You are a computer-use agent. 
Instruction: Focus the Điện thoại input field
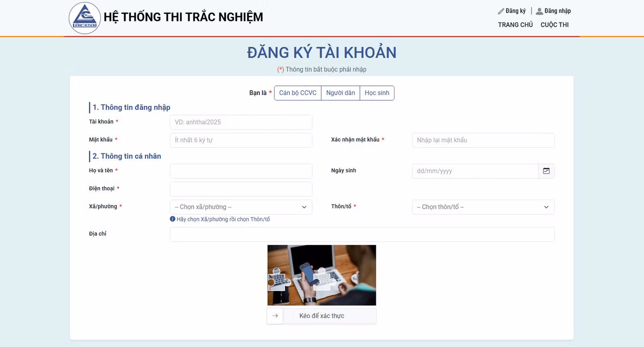[x=241, y=189]
